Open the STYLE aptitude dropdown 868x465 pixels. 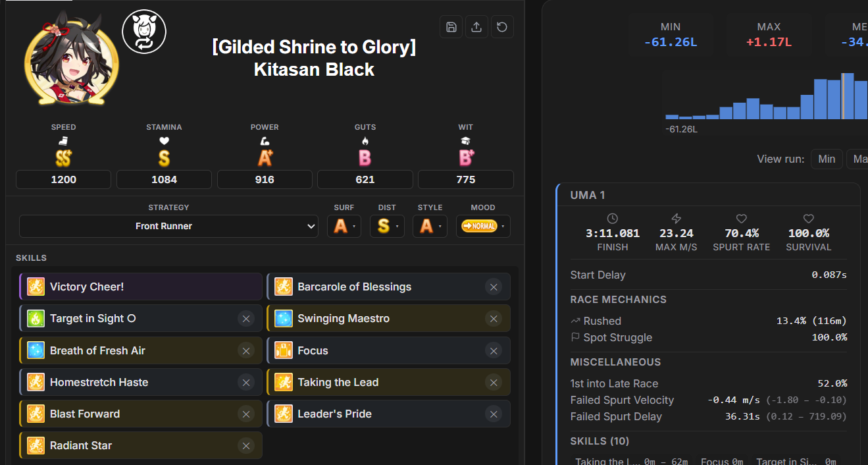[430, 226]
